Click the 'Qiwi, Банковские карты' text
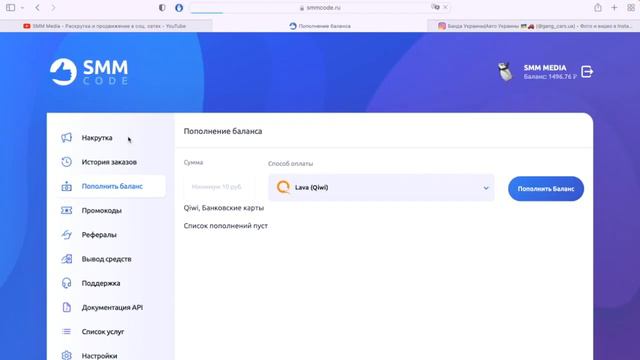 click(x=224, y=208)
